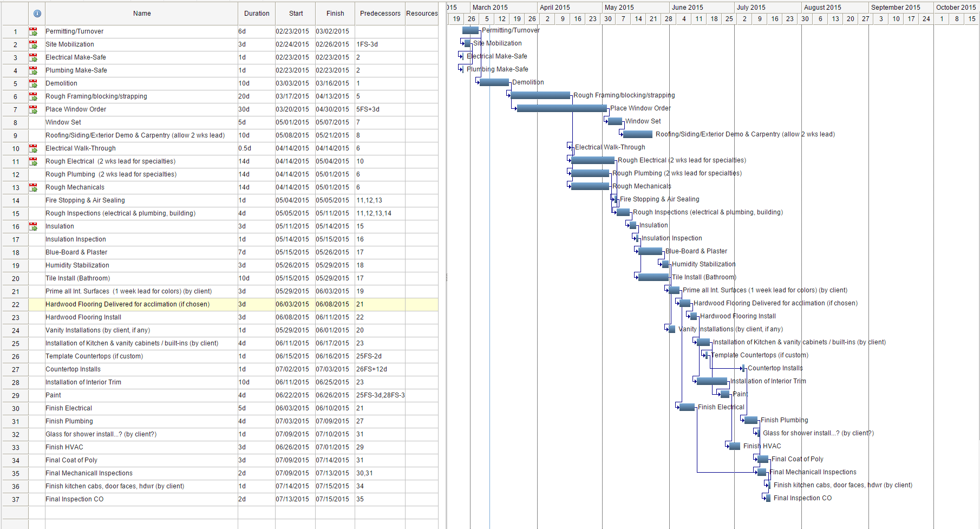980x529 pixels.
Task: Click the Rough Framing Gantt bar
Action: click(x=540, y=95)
